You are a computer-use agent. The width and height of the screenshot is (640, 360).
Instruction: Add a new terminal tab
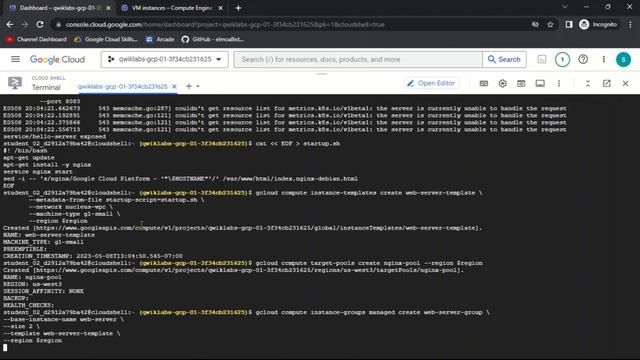coord(189,86)
